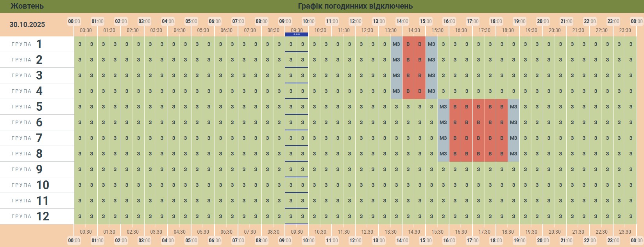Click the blue current-time marker with three dots

tap(297, 34)
